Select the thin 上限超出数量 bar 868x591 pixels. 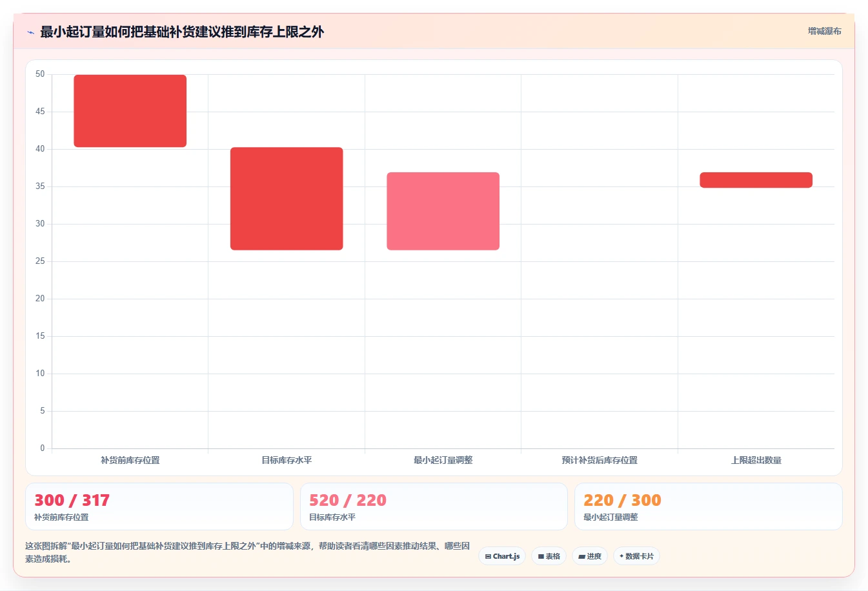(756, 180)
